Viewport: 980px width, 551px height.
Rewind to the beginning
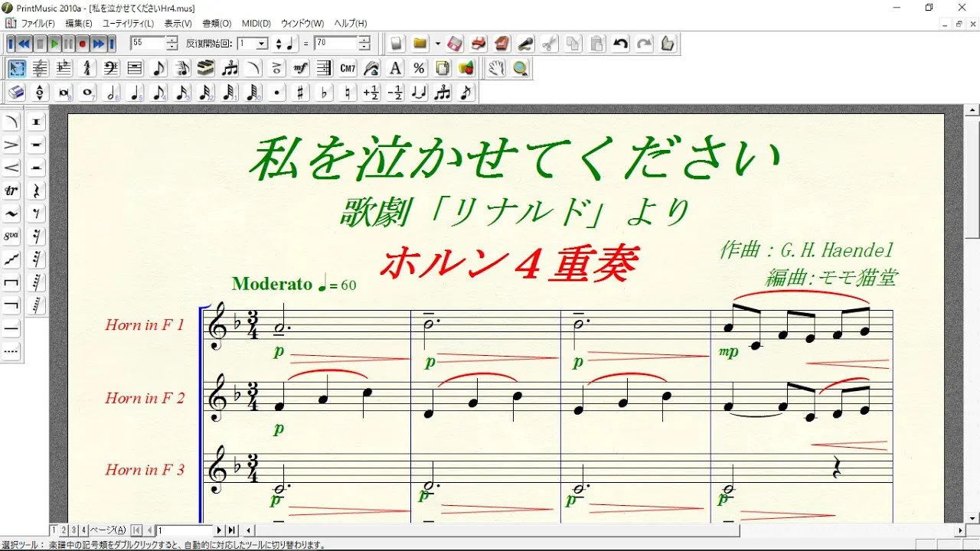[x=11, y=44]
